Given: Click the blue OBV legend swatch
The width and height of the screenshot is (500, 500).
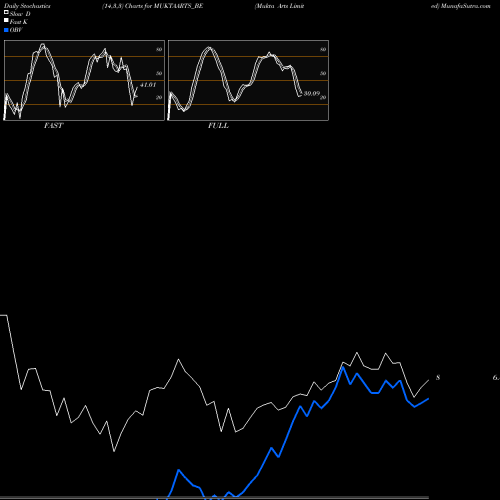Looking at the screenshot, I should [x=6, y=30].
